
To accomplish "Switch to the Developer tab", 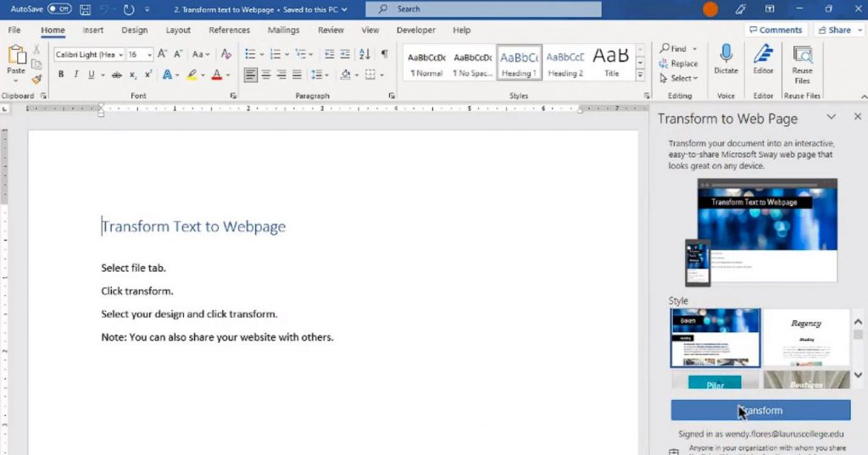I will (x=415, y=30).
